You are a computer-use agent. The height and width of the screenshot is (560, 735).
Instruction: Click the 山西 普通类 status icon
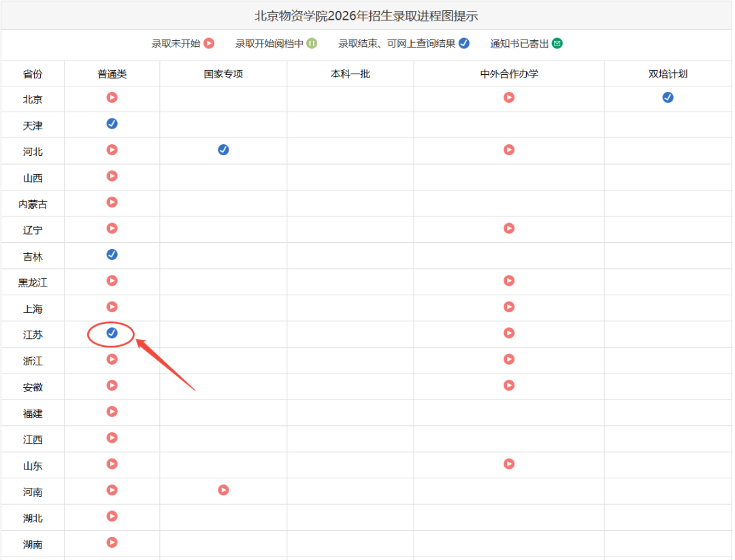tap(112, 176)
